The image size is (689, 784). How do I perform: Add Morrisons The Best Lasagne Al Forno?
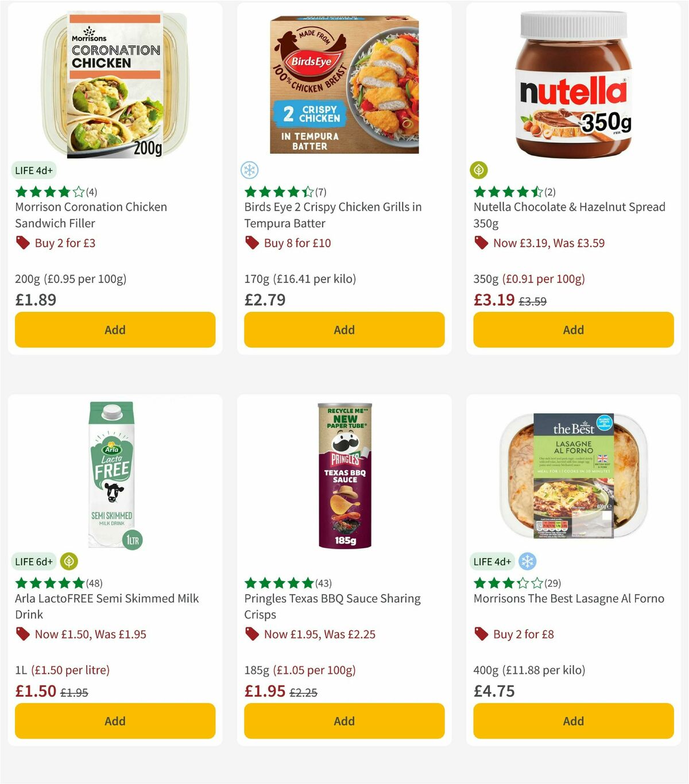point(573,721)
